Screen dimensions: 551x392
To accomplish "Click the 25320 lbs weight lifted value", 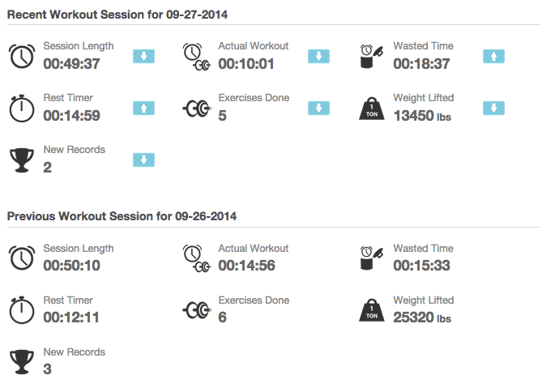I will [421, 317].
